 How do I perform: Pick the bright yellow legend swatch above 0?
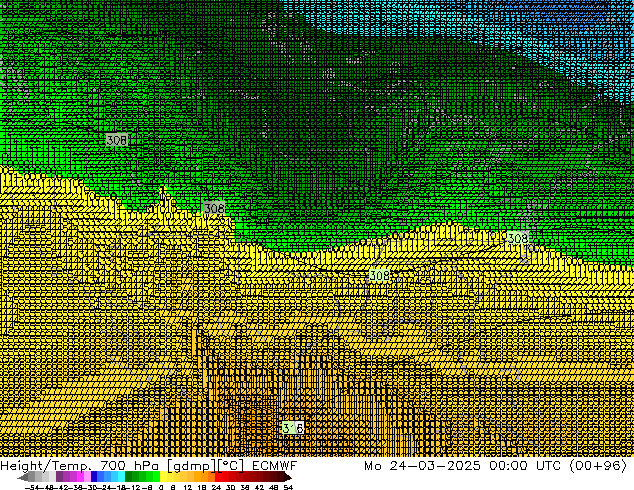click(163, 476)
